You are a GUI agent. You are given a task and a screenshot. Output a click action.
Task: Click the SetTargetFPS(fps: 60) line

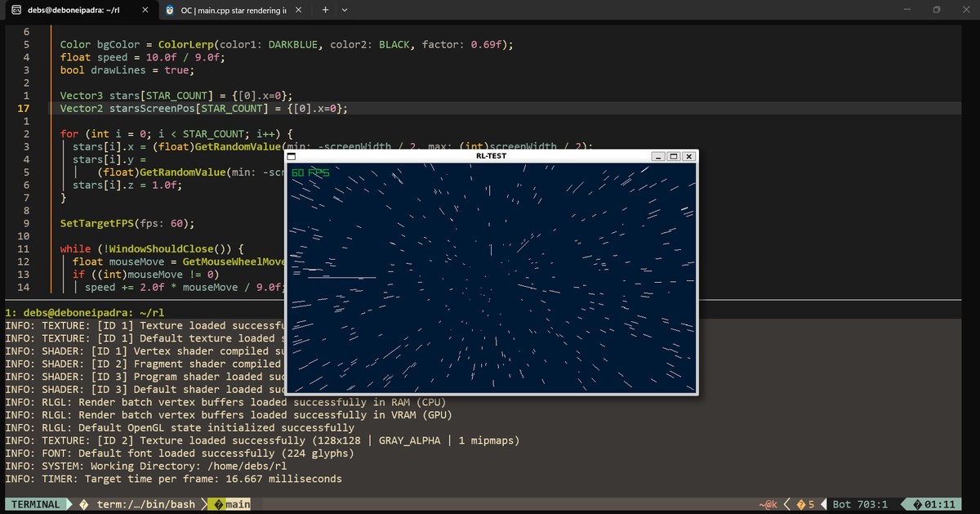coord(127,222)
